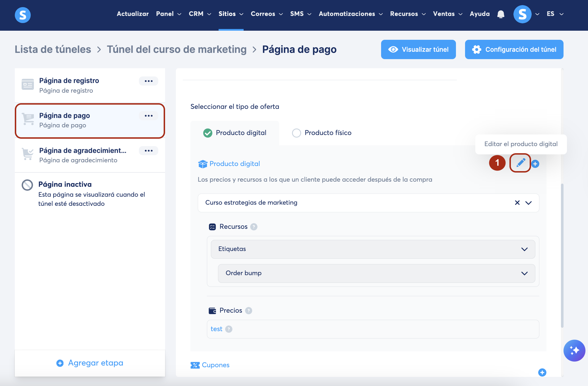The height and width of the screenshot is (386, 588).
Task: Expand the Order bump dropdown
Action: [x=524, y=273]
